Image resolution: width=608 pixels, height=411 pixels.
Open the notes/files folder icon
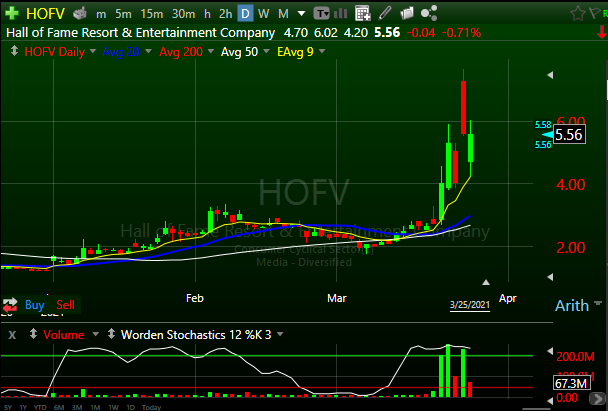tap(407, 14)
